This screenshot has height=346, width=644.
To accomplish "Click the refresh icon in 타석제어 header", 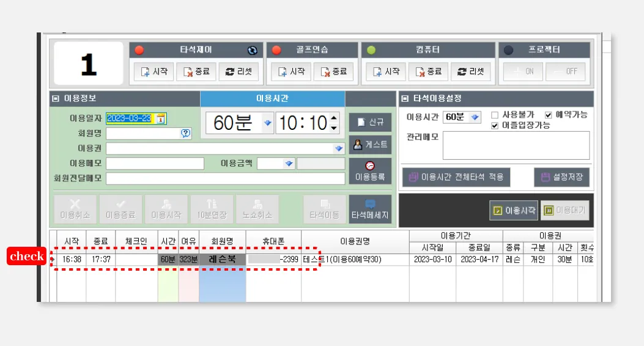I will [252, 50].
